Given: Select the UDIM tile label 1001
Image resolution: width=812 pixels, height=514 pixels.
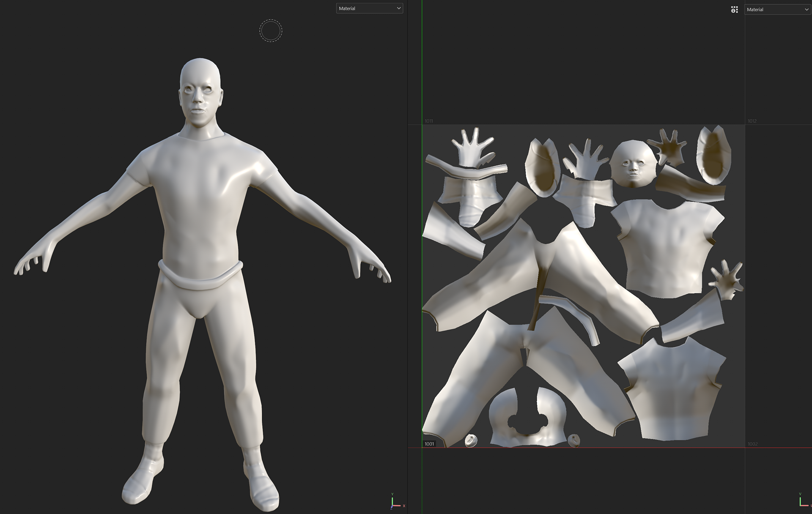Looking at the screenshot, I should (429, 444).
